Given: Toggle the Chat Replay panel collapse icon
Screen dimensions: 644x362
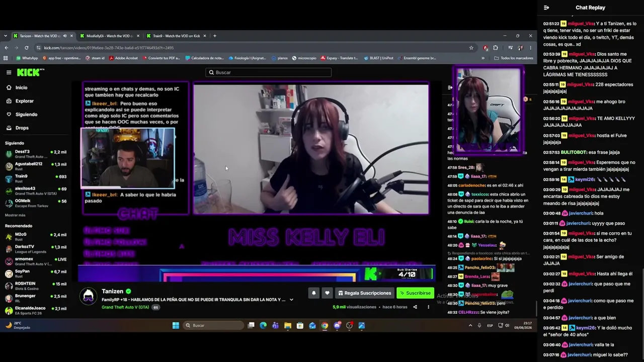Looking at the screenshot, I should (546, 8).
